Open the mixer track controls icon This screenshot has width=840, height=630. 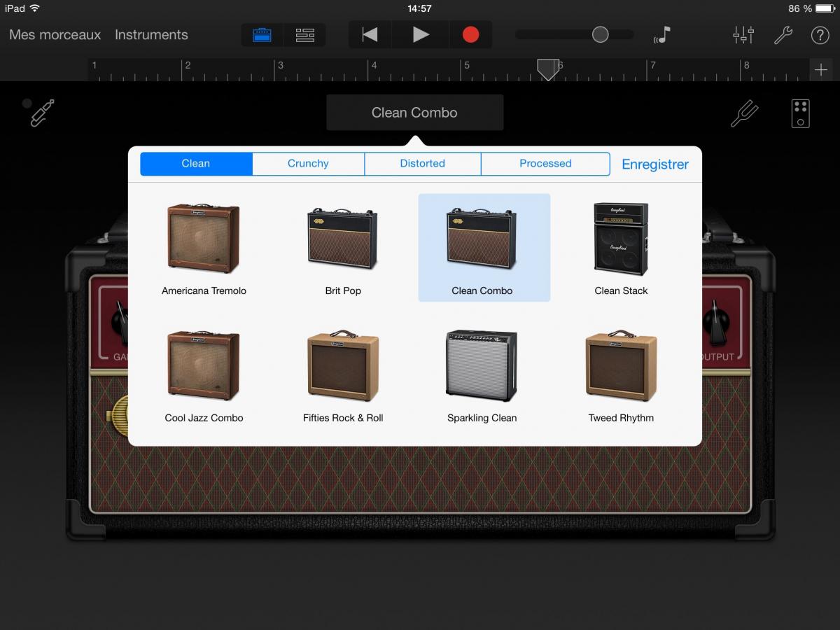(x=743, y=34)
